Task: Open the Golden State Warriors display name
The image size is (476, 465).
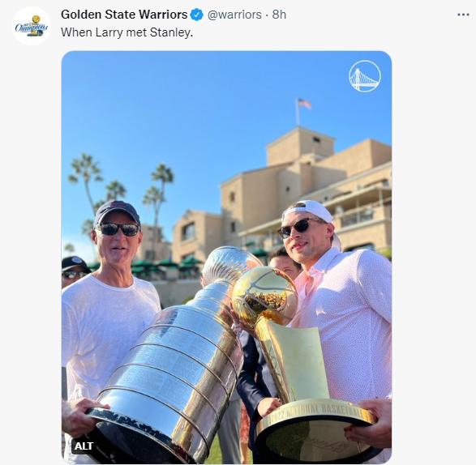Action: [x=124, y=15]
